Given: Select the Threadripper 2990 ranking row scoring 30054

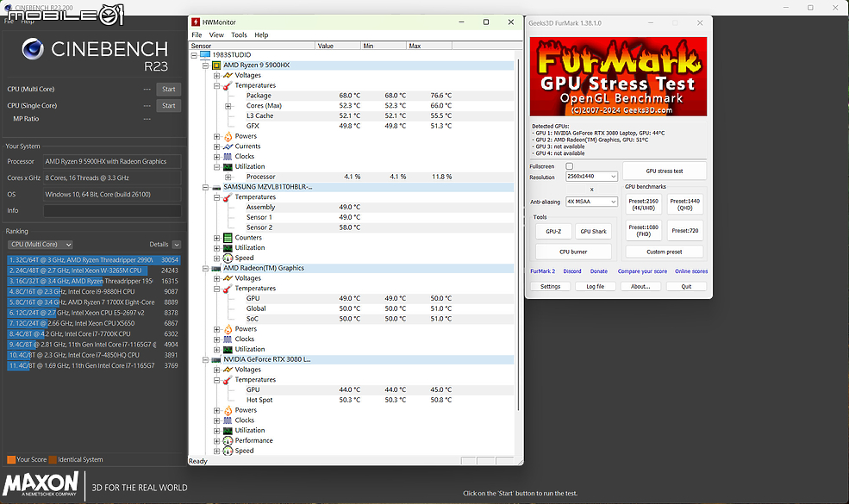Looking at the screenshot, I should (93, 260).
